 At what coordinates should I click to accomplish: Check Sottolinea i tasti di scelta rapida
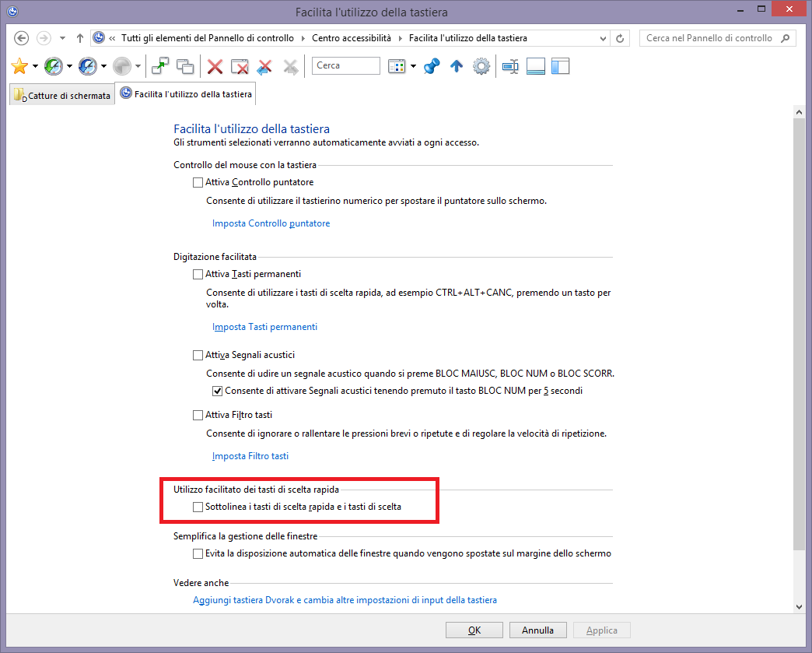click(198, 507)
